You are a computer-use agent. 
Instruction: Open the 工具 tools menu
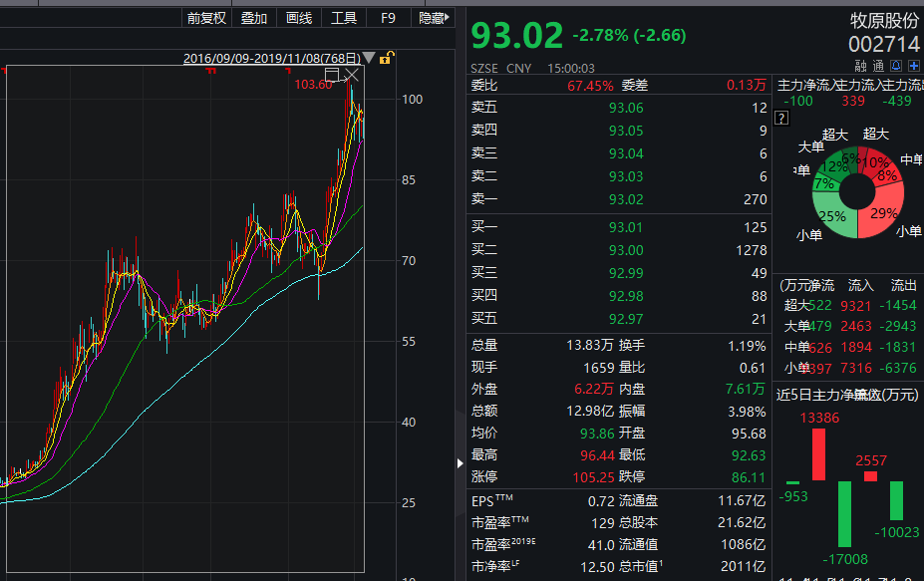click(344, 18)
